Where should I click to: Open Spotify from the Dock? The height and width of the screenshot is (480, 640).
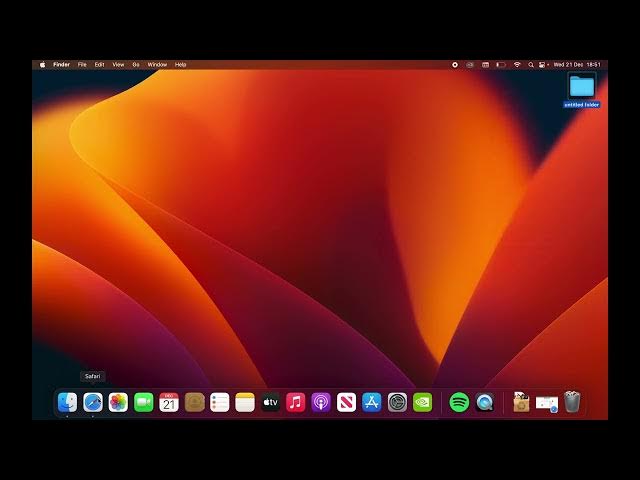pyautogui.click(x=459, y=402)
